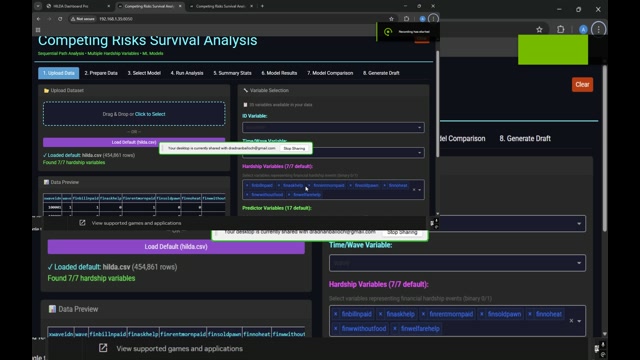Remove the large finsoldpawn chip

pos(482,314)
